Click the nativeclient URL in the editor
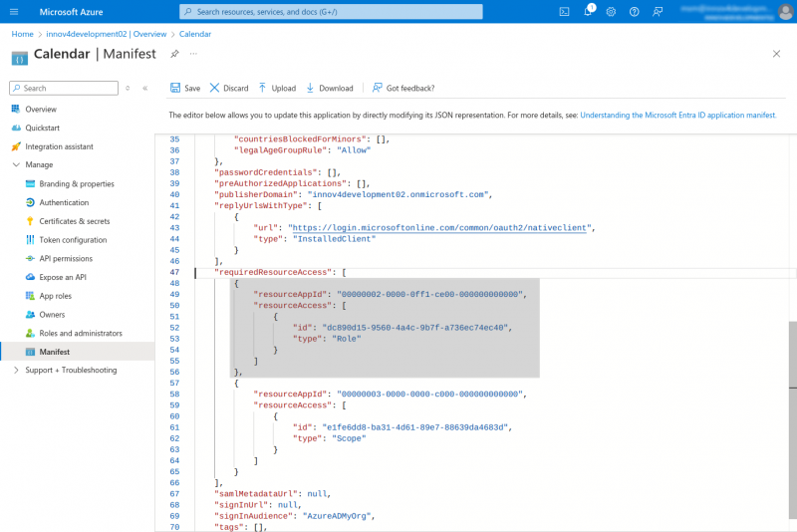The image size is (797, 532). pos(439,227)
